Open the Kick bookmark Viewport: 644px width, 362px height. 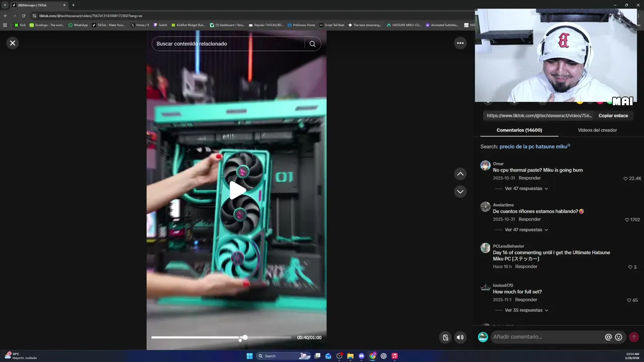click(x=20, y=25)
